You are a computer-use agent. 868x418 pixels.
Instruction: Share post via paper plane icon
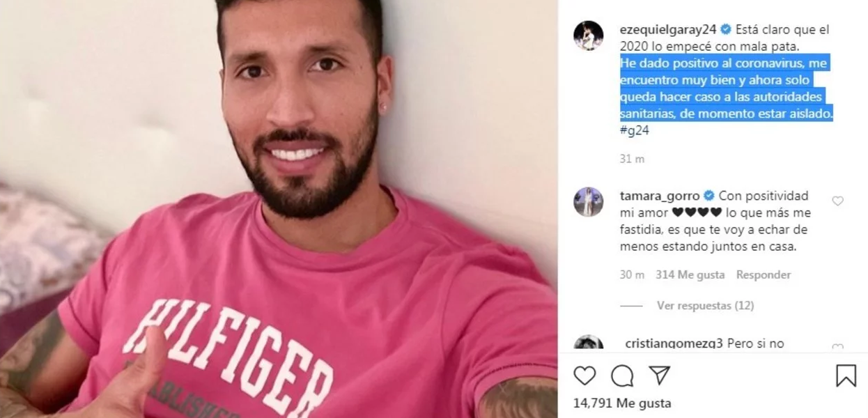pos(660,376)
